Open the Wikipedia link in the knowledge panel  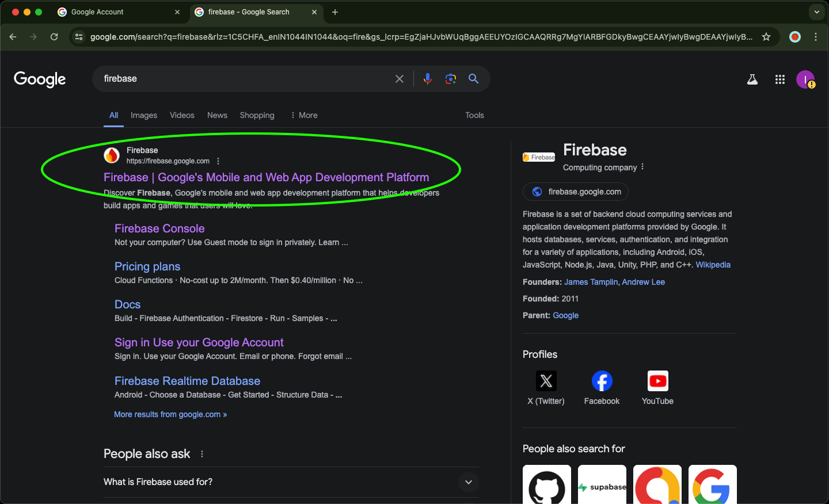[x=713, y=265]
